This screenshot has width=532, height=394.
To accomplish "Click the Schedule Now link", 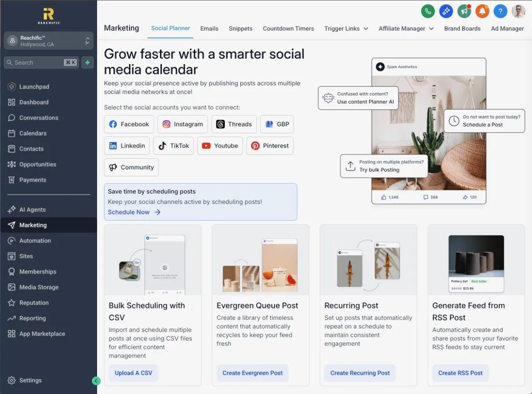I will pyautogui.click(x=134, y=212).
